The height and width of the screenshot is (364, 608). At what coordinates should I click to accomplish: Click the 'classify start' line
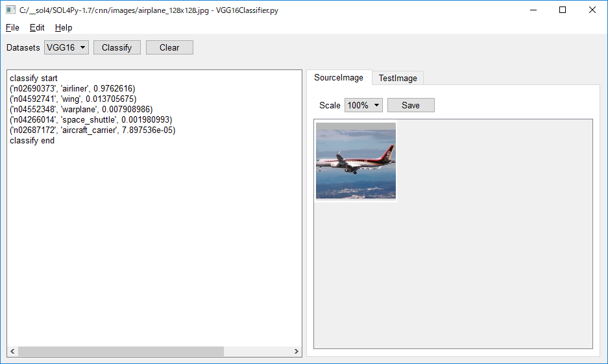click(34, 79)
